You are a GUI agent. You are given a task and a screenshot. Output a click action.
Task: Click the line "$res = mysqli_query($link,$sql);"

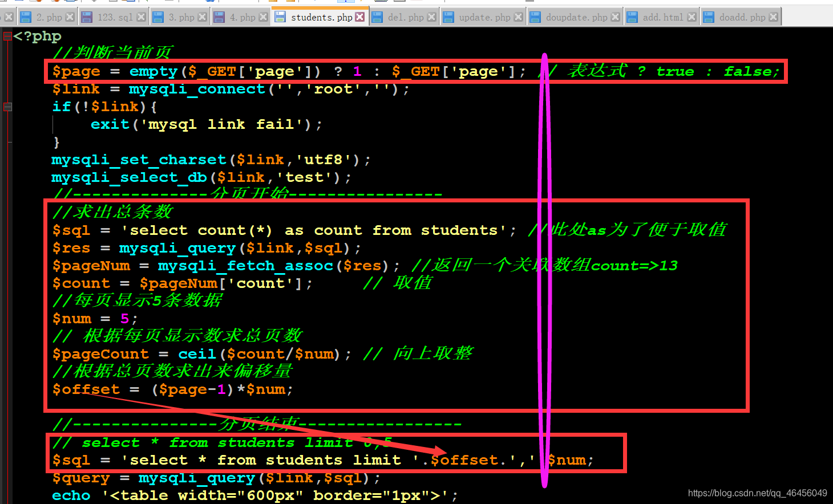point(207,248)
